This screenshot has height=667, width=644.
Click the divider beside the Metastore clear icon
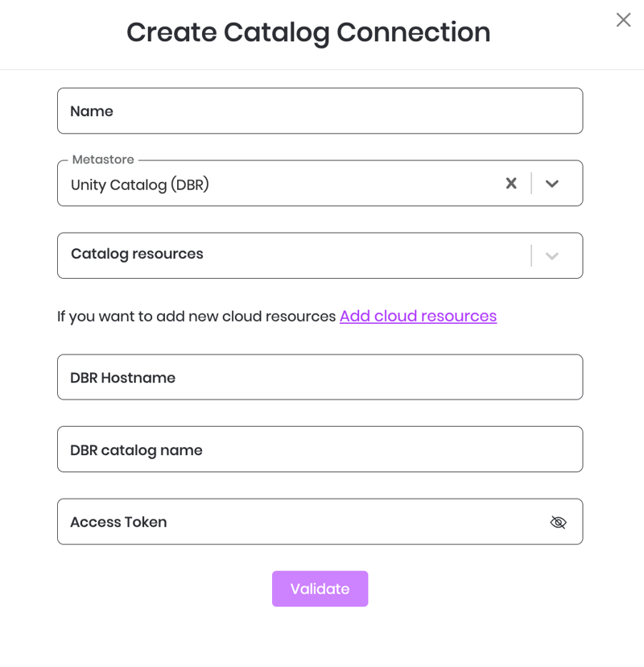pyautogui.click(x=531, y=184)
